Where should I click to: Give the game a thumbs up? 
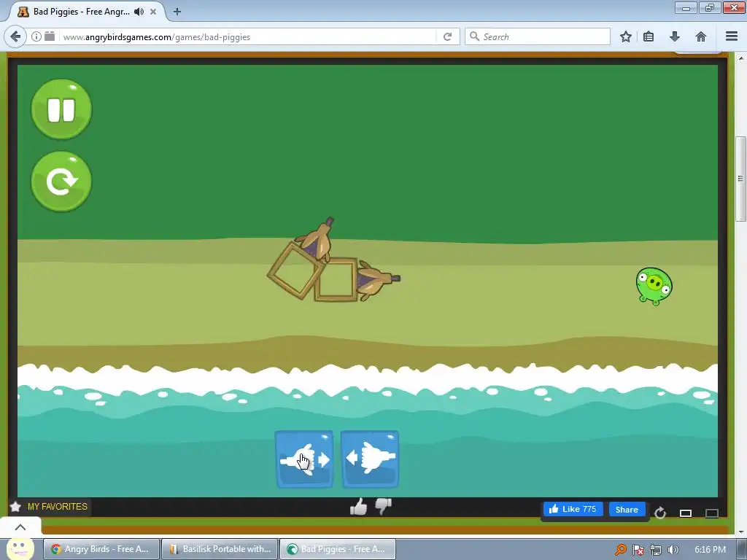click(x=358, y=507)
